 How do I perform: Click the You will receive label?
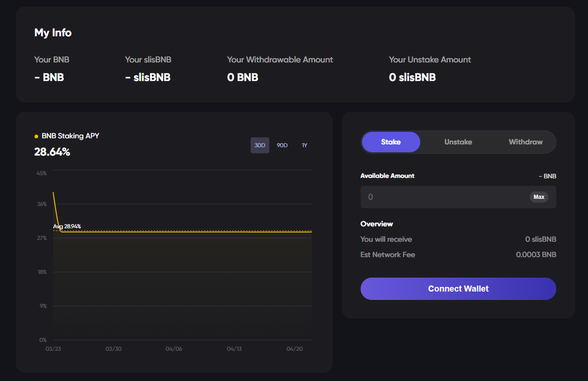tap(386, 239)
